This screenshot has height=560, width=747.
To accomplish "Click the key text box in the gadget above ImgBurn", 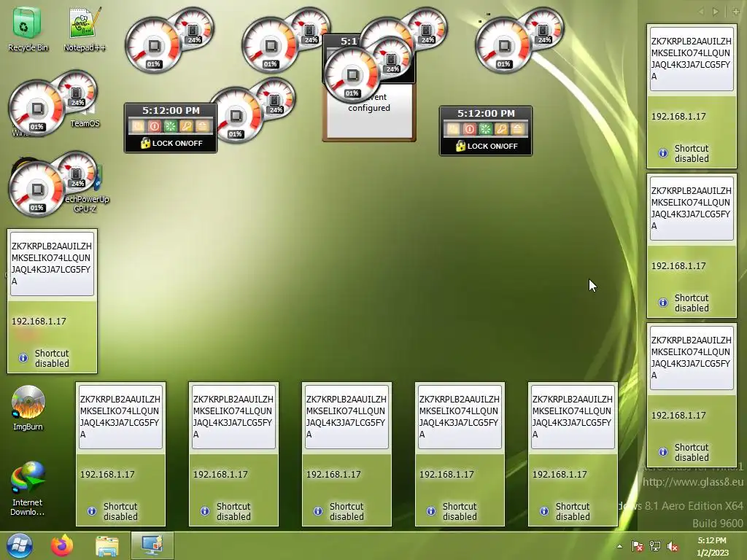I will pyautogui.click(x=52, y=264).
